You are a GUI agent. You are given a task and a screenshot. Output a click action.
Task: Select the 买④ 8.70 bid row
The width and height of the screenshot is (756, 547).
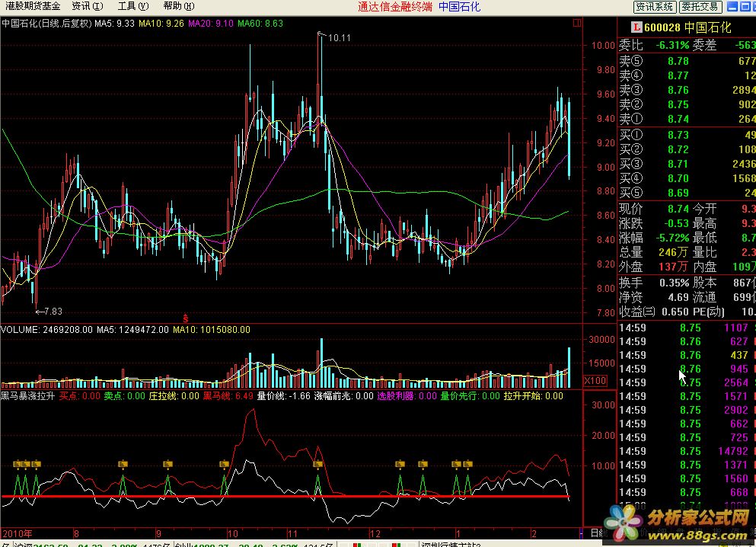coord(687,178)
